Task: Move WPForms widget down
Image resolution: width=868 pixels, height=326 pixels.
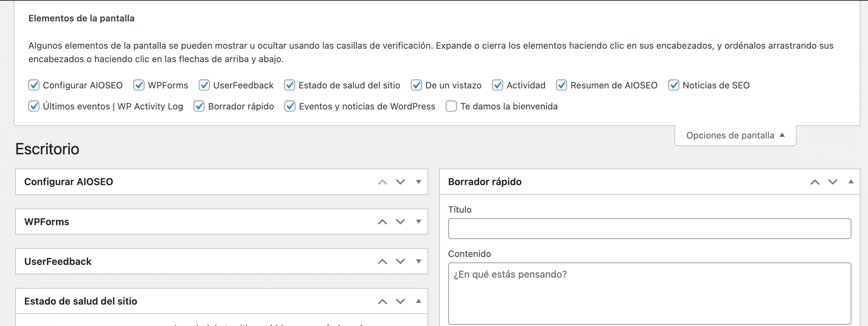Action: pyautogui.click(x=400, y=222)
